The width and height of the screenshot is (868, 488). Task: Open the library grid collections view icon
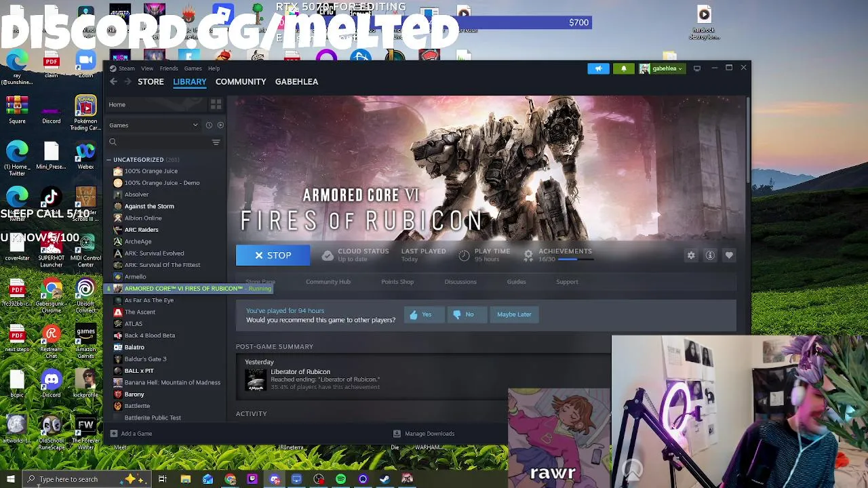[216, 104]
